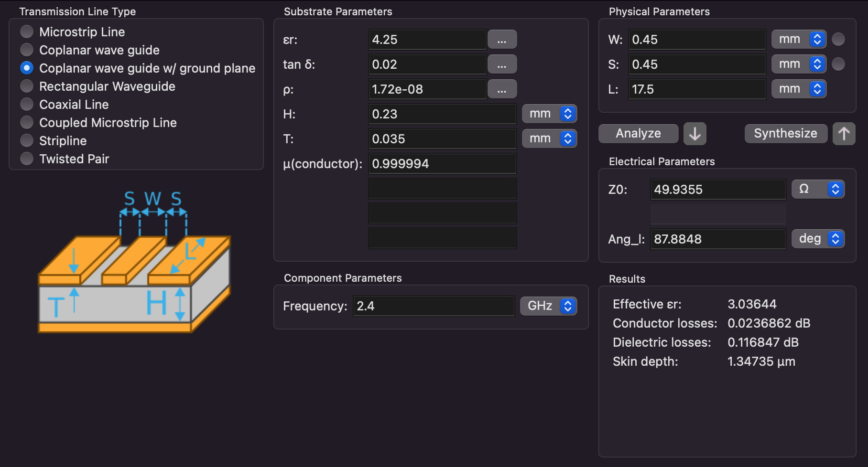Click the T thickness input field
The height and width of the screenshot is (467, 868).
[x=442, y=139]
